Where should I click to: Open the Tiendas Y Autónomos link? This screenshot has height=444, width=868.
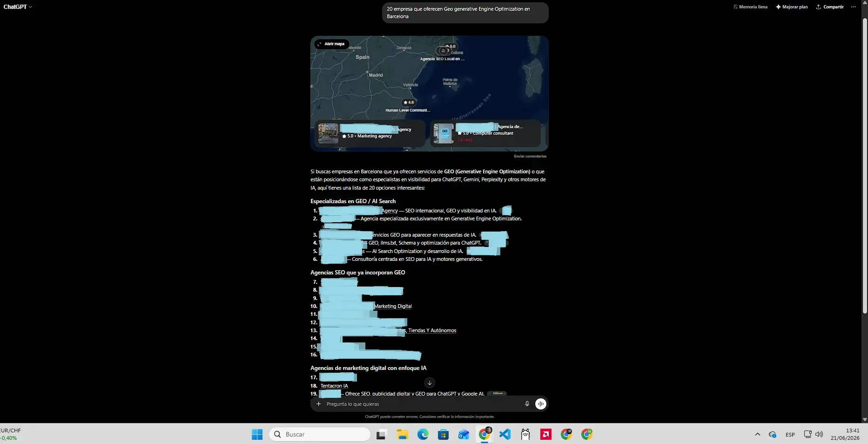[x=432, y=330]
